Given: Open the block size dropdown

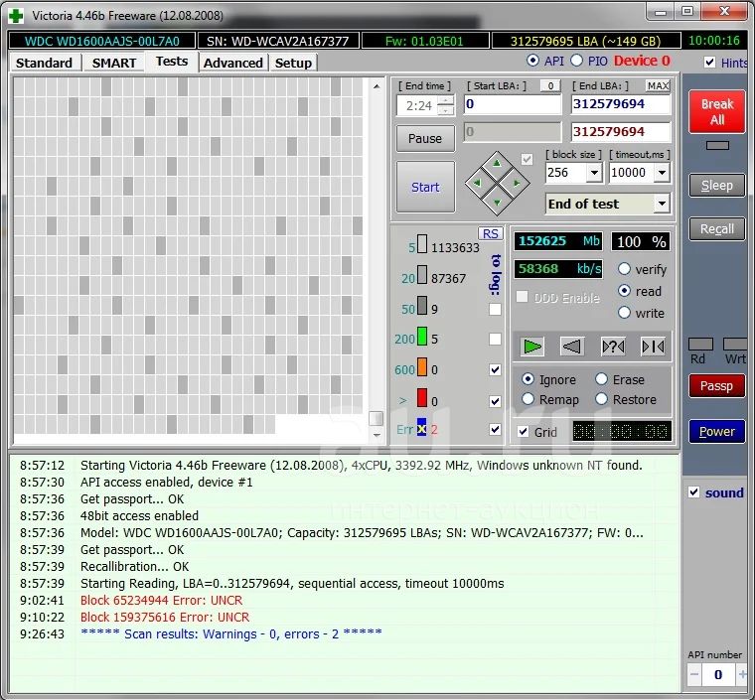Looking at the screenshot, I should point(594,172).
